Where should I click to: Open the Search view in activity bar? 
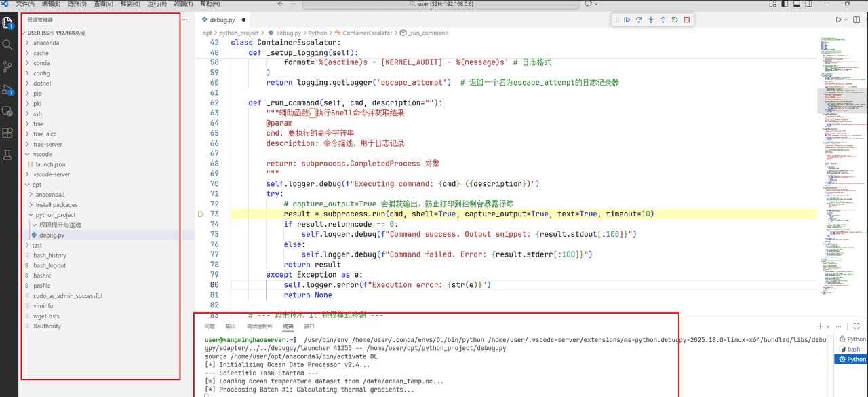7,44
